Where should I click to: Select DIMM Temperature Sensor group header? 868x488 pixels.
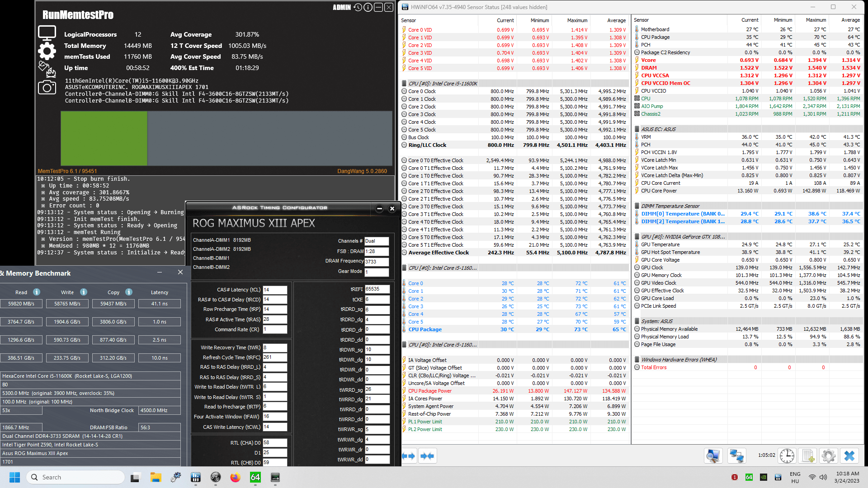(x=749, y=206)
